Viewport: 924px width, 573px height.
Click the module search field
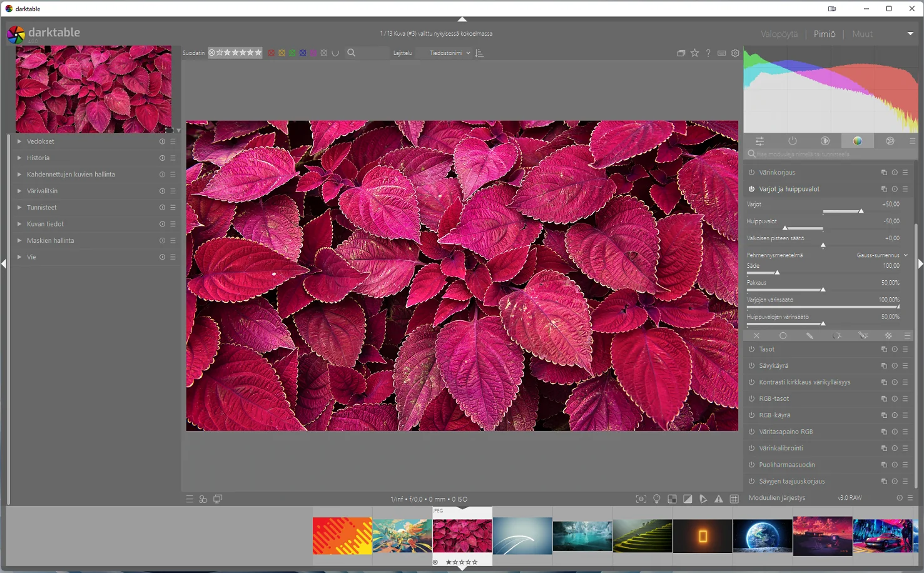830,154
